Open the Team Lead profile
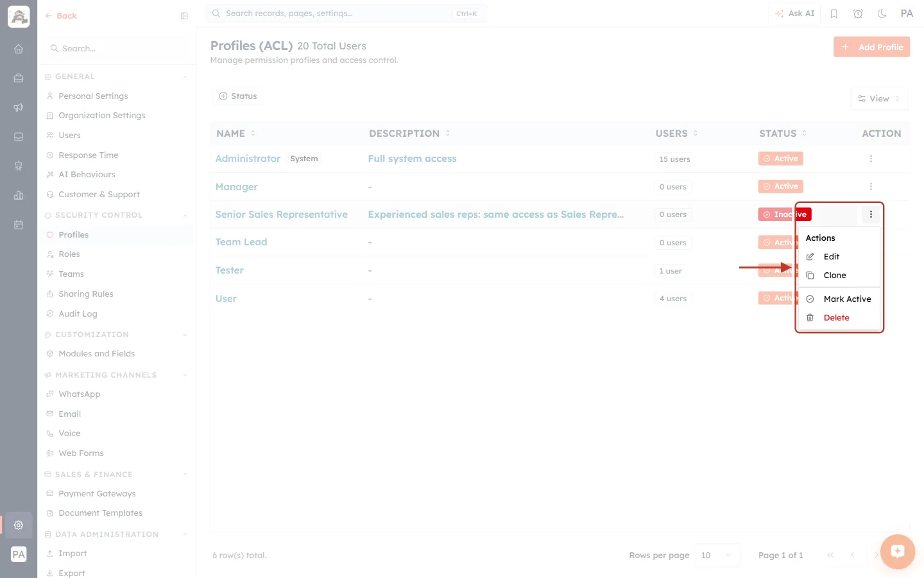The width and height of the screenshot is (924, 578). pyautogui.click(x=241, y=242)
